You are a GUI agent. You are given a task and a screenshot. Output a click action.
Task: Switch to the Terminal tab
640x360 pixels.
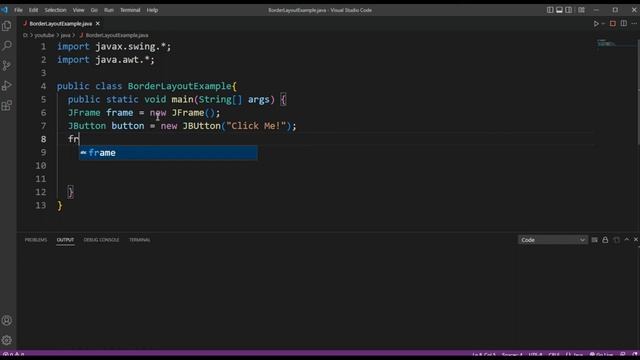click(x=140, y=240)
